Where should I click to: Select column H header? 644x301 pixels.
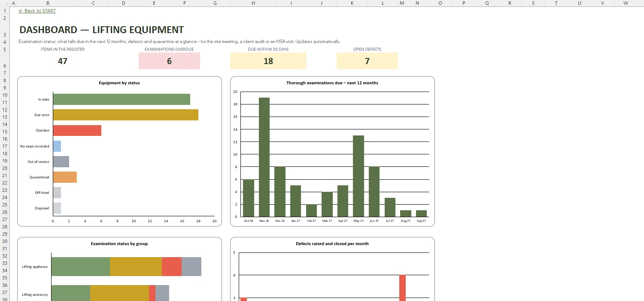point(253,3)
